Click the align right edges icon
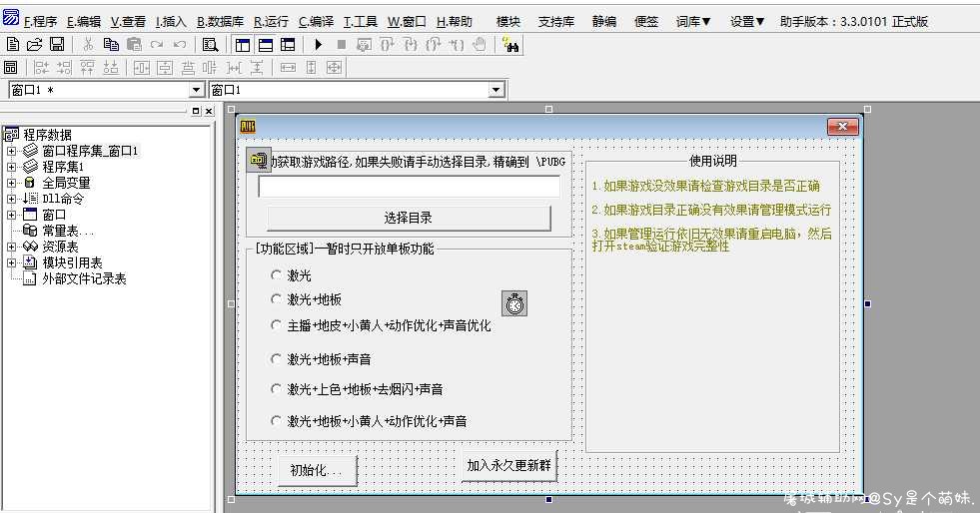The height and width of the screenshot is (513, 980). [64, 68]
